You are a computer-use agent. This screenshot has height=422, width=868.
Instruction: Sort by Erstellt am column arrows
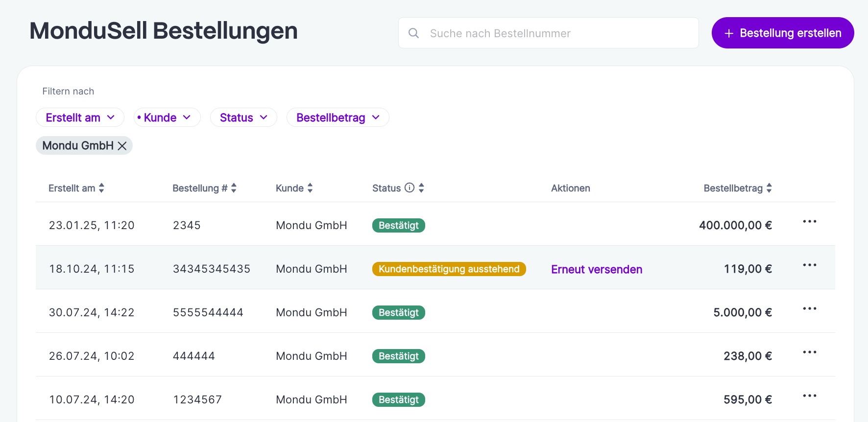coord(101,188)
